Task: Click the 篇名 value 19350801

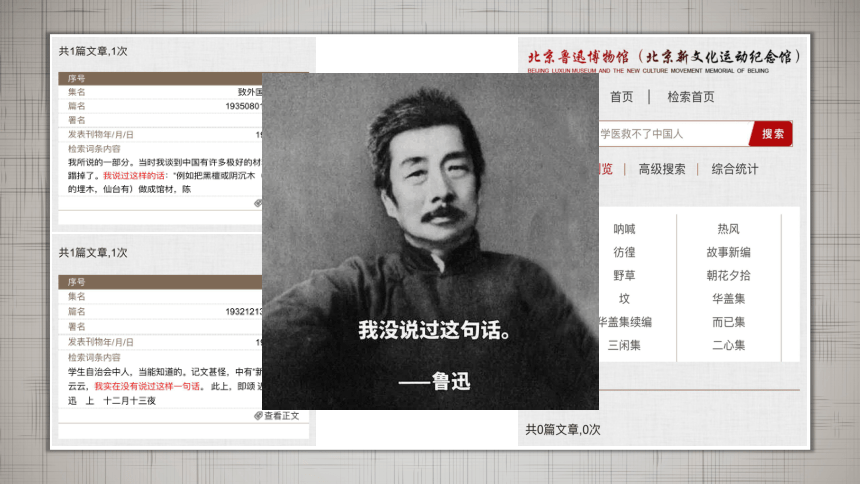Action: (x=244, y=106)
